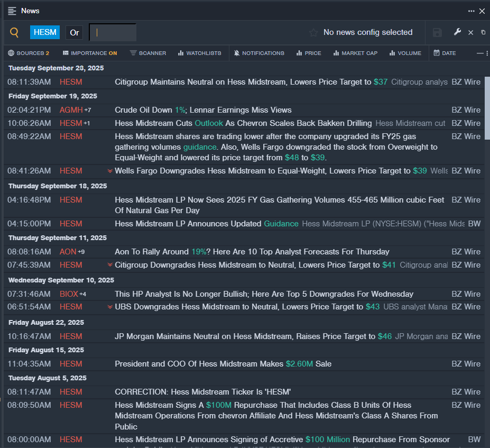Toggle the Or operator button

(75, 33)
